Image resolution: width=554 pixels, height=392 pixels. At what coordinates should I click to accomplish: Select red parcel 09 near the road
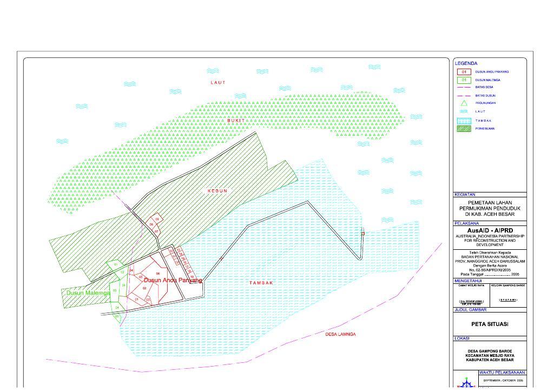coord(157,220)
